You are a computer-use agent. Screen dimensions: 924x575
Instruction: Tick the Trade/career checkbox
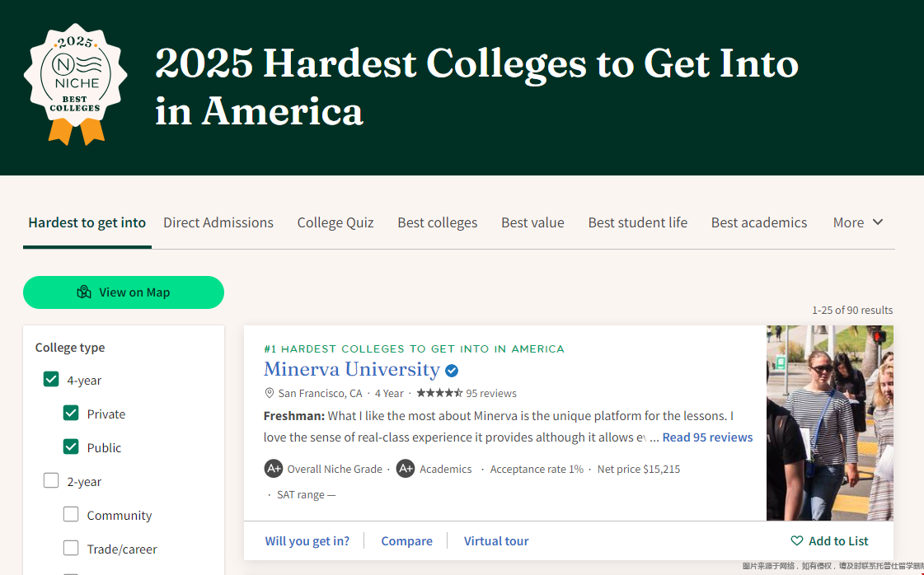tap(71, 548)
